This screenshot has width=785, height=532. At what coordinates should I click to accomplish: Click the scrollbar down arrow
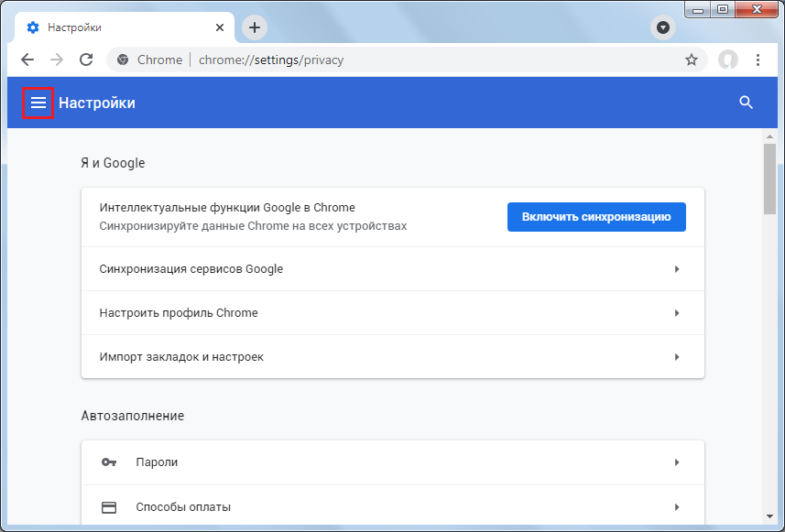[770, 516]
